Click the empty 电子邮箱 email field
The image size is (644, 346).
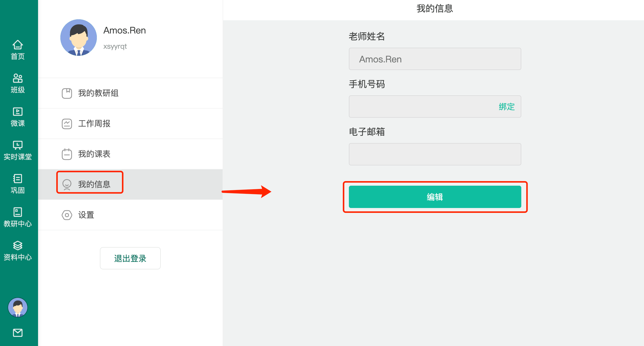(435, 154)
